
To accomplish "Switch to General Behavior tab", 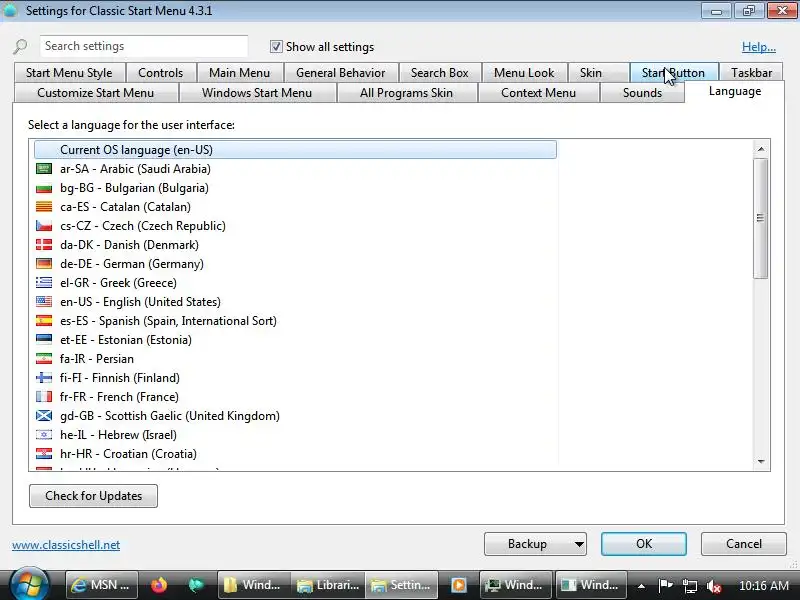I will coord(341,73).
